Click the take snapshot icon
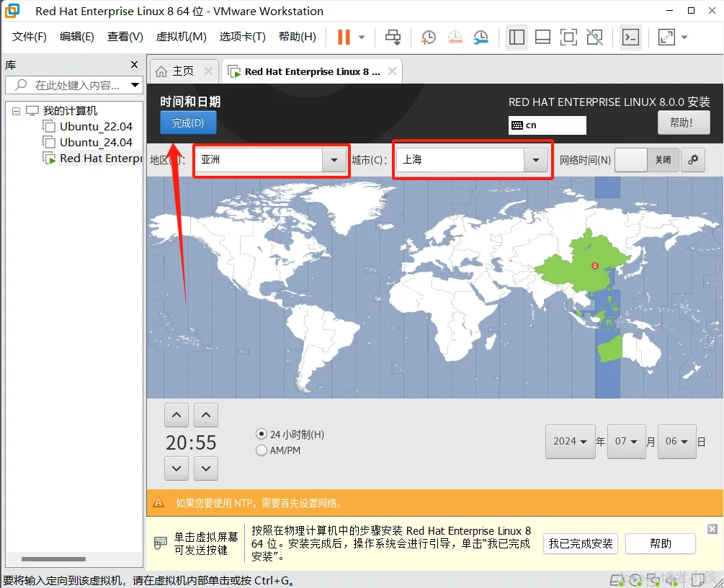 (428, 37)
